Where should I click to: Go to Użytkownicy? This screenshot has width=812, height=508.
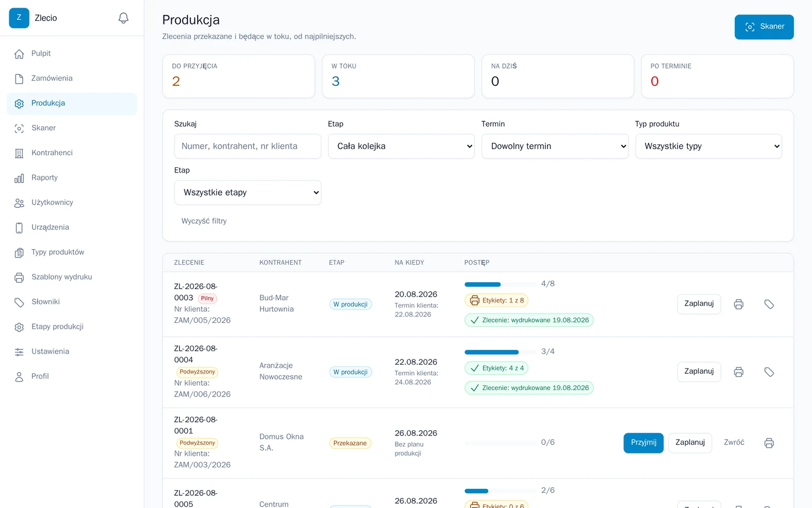(72, 203)
